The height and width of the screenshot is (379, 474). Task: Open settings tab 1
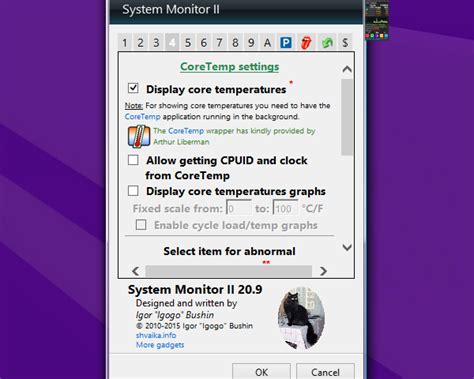(125, 42)
